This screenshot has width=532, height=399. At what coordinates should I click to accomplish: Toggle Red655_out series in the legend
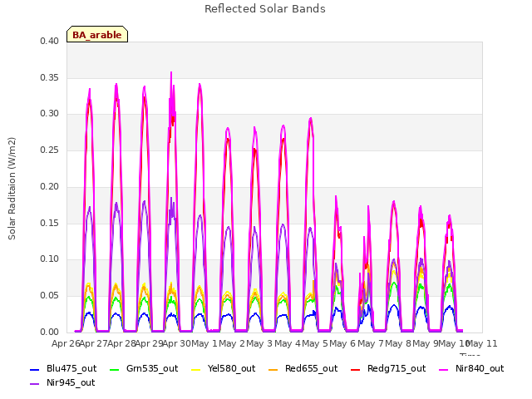point(303,368)
